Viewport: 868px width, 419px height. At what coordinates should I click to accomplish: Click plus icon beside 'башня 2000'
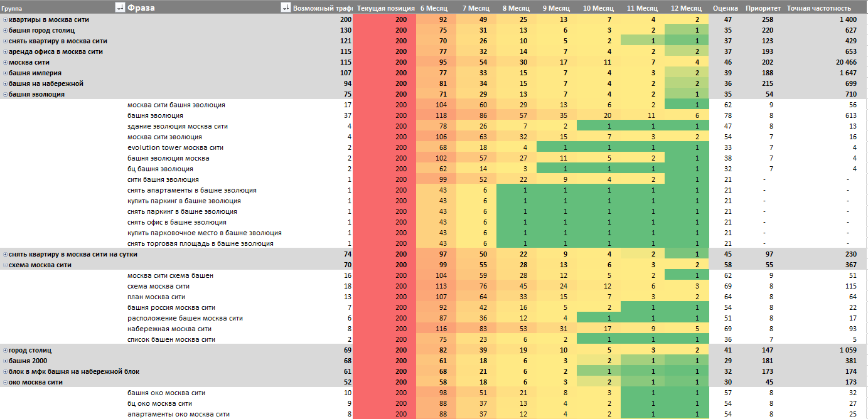[5, 361]
